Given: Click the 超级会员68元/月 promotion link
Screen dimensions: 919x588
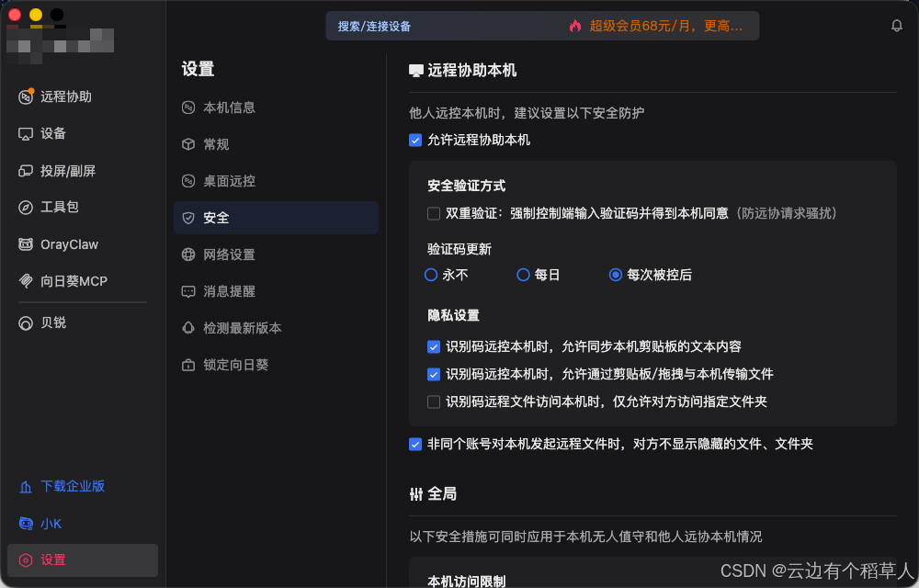Looking at the screenshot, I should click(665, 26).
